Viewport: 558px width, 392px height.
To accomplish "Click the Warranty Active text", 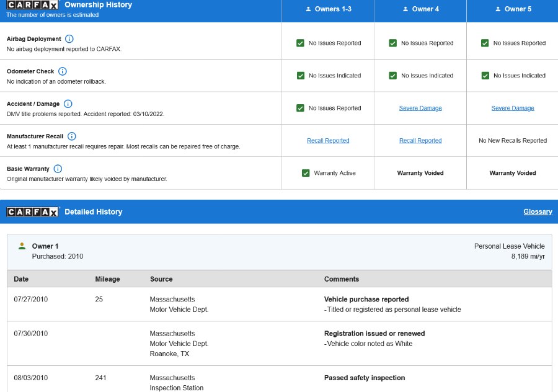I will [335, 173].
